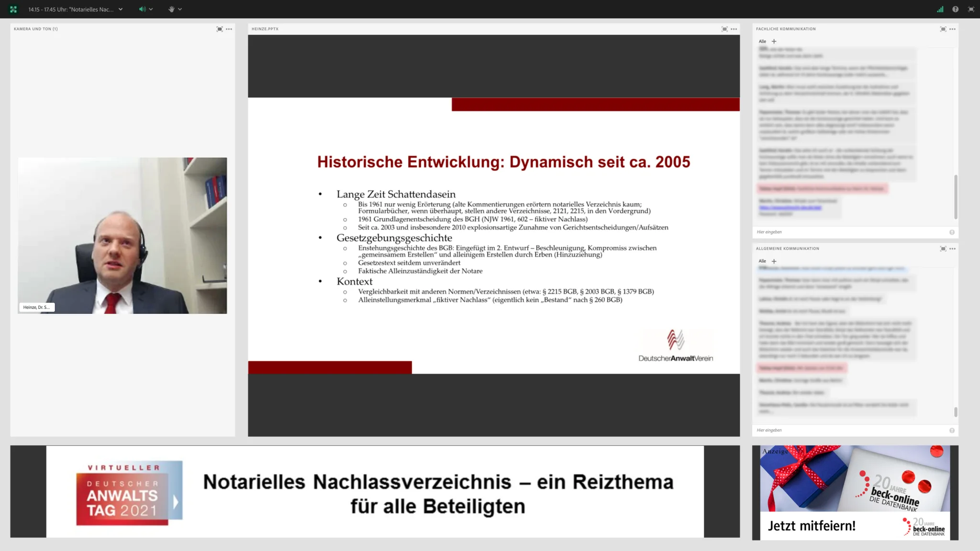This screenshot has width=980, height=551.
Task: Click the bullet Lange Zeit Schattendasein
Action: 396,194
